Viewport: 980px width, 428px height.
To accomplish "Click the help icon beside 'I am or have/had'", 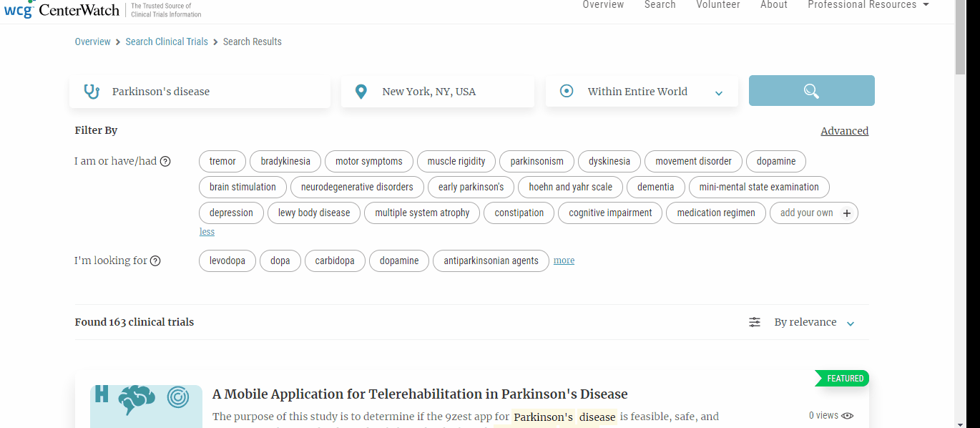I will 165,161.
